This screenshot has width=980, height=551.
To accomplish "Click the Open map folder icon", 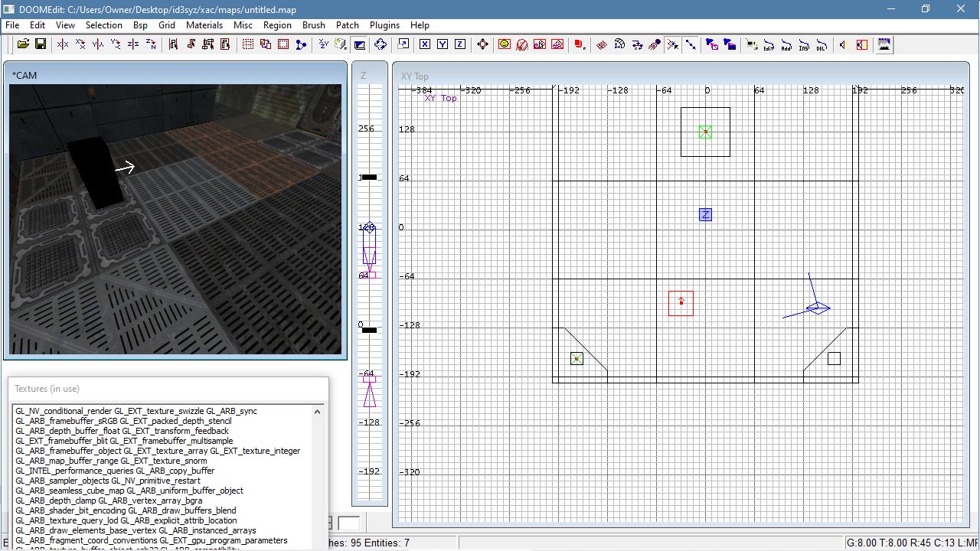I will (23, 44).
